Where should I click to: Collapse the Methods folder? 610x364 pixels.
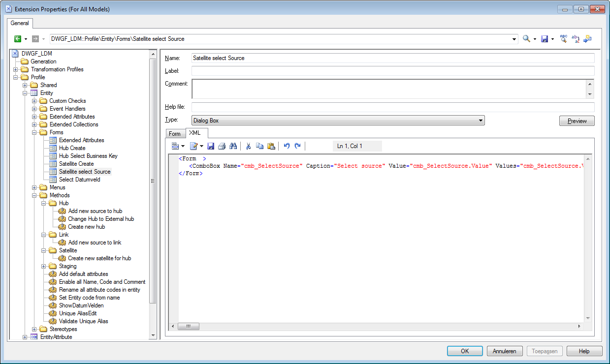34,195
